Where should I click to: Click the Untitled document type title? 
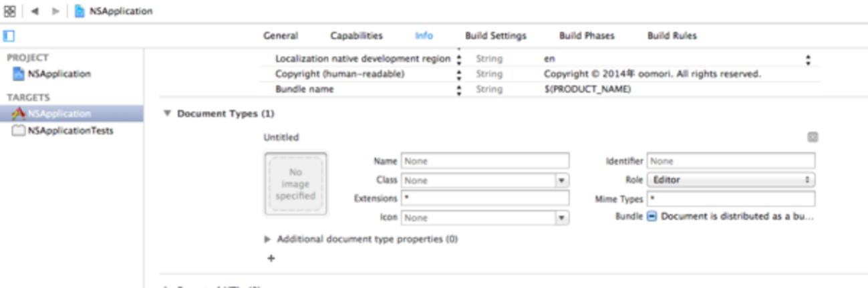(281, 137)
